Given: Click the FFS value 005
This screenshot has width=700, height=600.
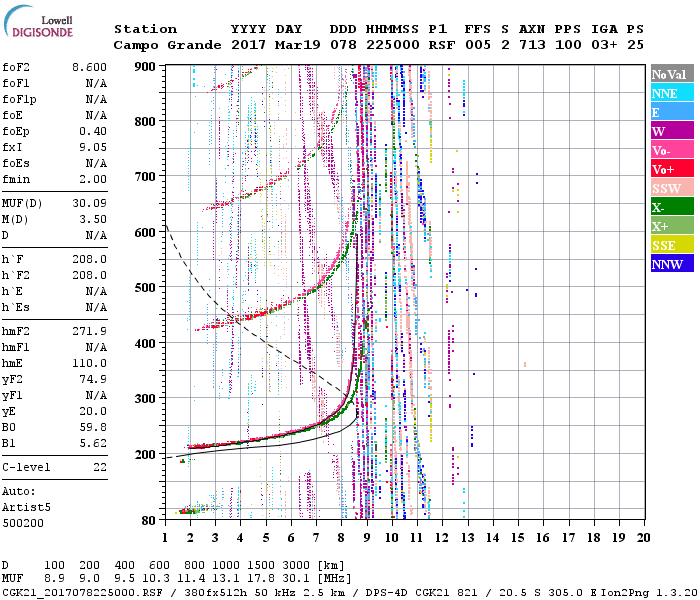Looking at the screenshot, I should (478, 45).
